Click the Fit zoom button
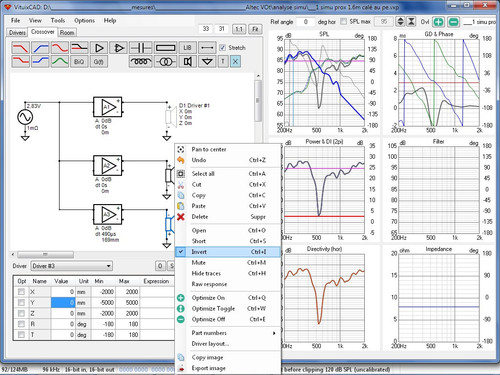The image size is (500, 375). pos(255,29)
